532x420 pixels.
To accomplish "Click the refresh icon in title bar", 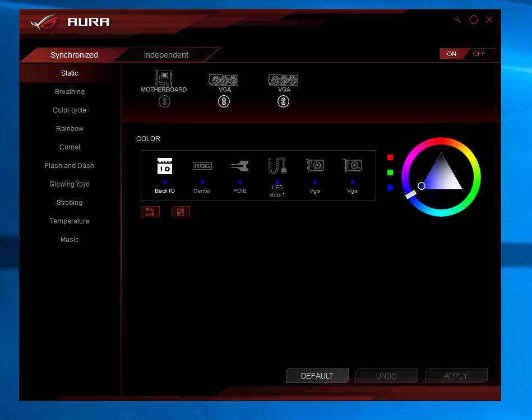I will [x=474, y=20].
